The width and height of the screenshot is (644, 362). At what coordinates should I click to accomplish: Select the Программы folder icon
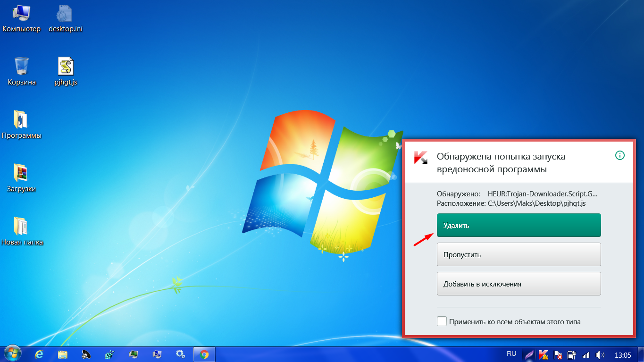pyautogui.click(x=22, y=125)
